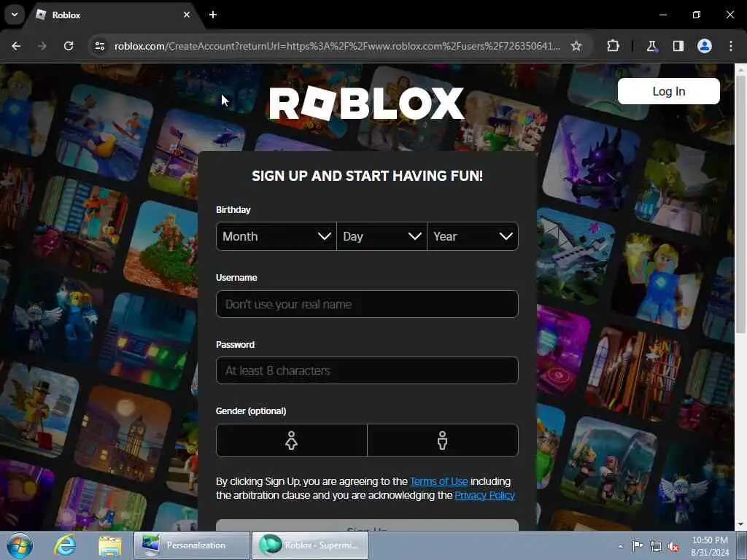Viewport: 747px width, 560px height.
Task: Close the Roblox tab
Action: tap(187, 15)
